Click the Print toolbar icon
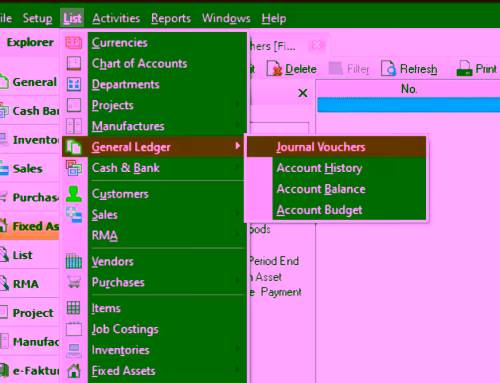Image resolution: width=500 pixels, height=383 pixels. 464,69
